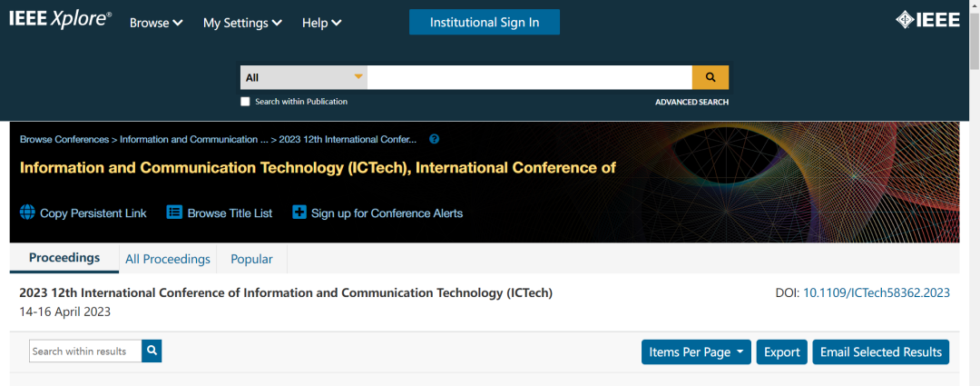
Task: Click the Browse Title List icon
Action: (x=175, y=213)
